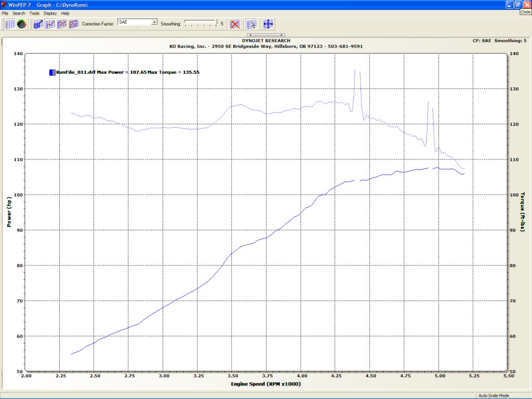Click the red X graph icon
The image size is (532, 399).
tap(235, 24)
